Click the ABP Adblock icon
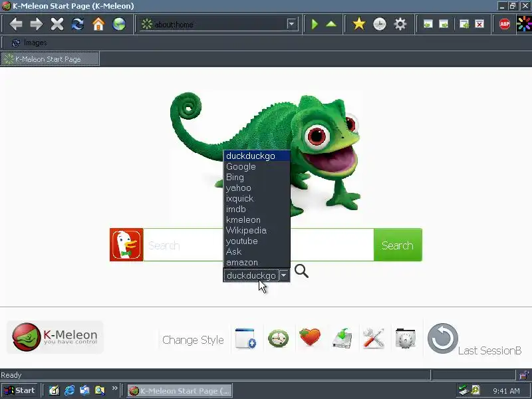Viewport: 532px width, 399px height. point(505,24)
